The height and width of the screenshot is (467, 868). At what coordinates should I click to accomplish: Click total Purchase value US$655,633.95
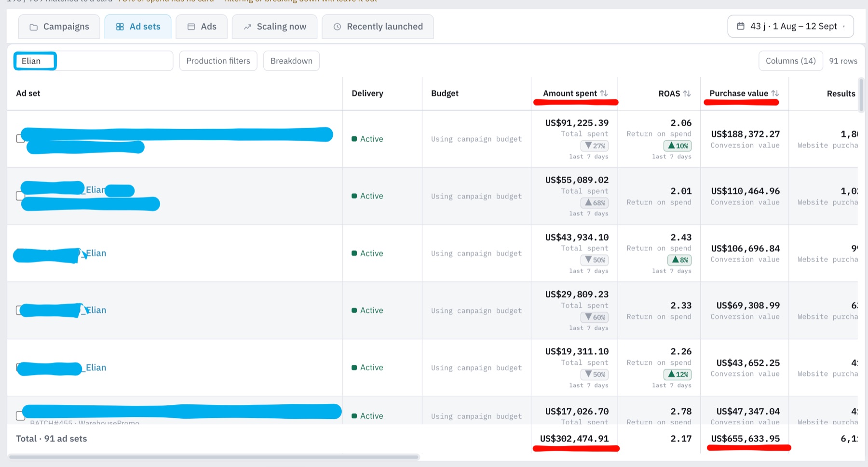click(746, 439)
